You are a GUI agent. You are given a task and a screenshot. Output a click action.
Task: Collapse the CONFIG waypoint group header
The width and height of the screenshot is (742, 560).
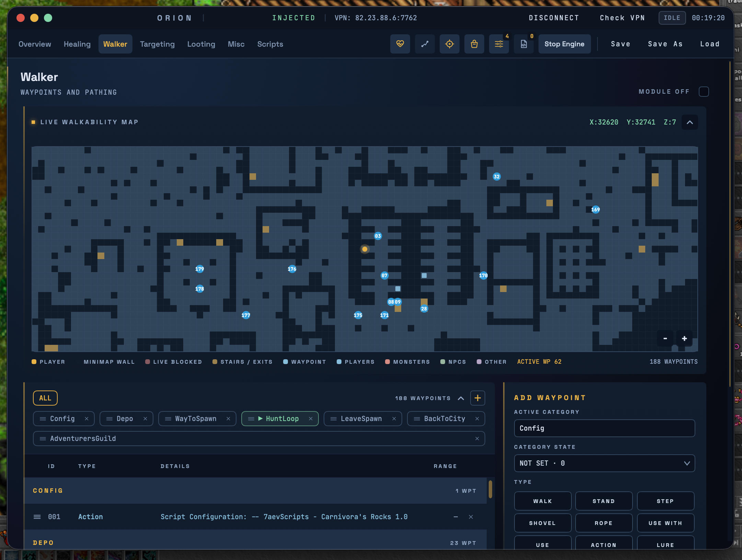(255, 491)
